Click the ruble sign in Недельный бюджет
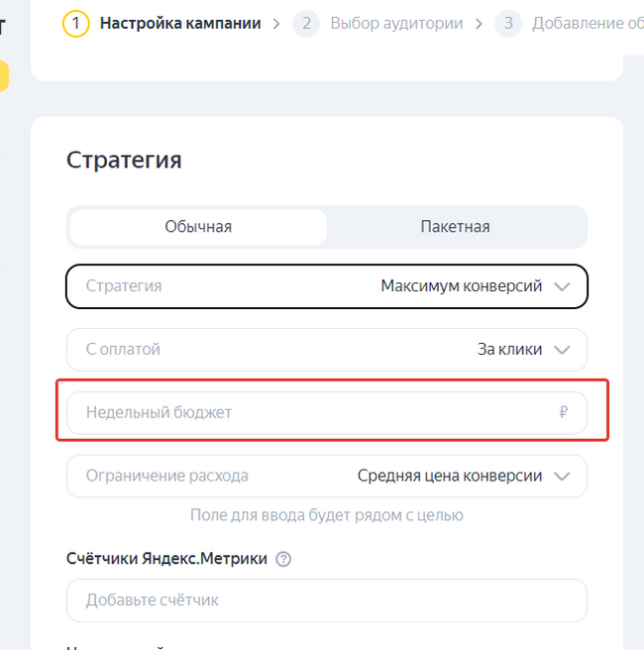The width and height of the screenshot is (644, 650). [x=564, y=412]
